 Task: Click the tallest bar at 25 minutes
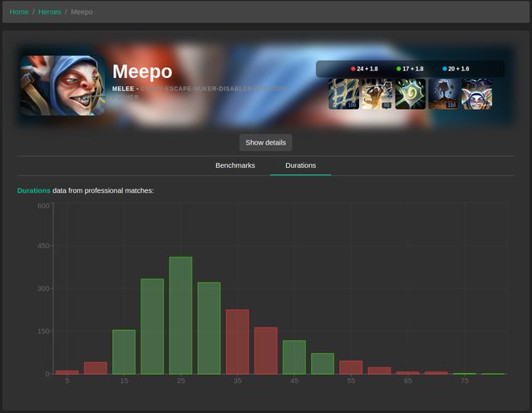tap(181, 315)
